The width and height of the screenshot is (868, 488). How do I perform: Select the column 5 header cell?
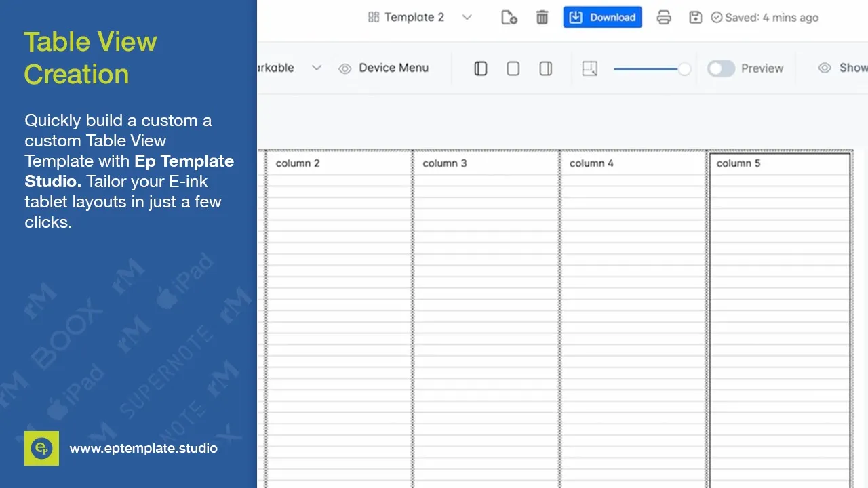780,163
